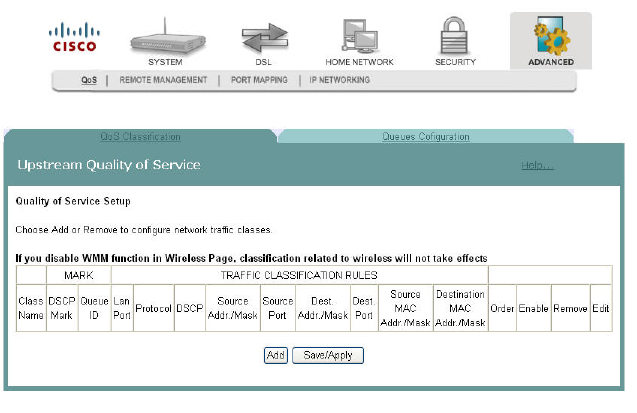Open Port Mapping submenu

pos(259,80)
